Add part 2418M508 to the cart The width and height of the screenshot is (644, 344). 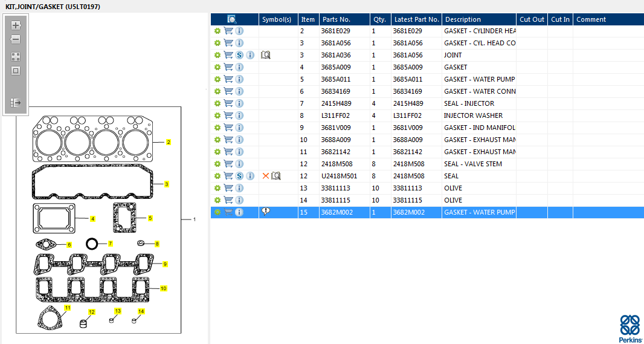click(228, 164)
